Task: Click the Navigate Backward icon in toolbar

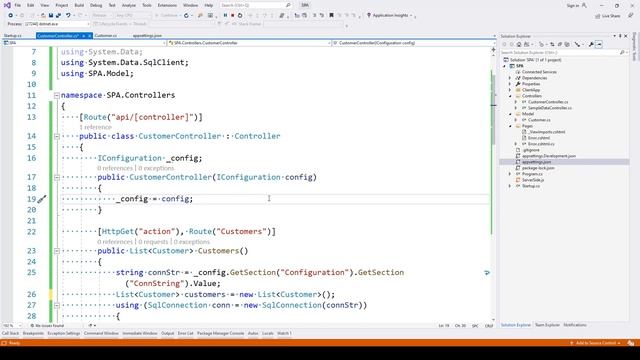Action: (x=11, y=16)
